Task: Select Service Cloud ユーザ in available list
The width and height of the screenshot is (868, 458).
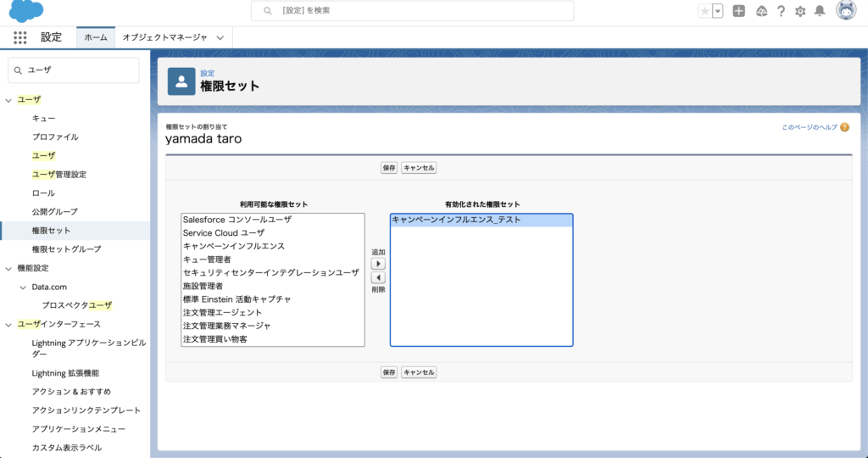Action: [x=272, y=233]
